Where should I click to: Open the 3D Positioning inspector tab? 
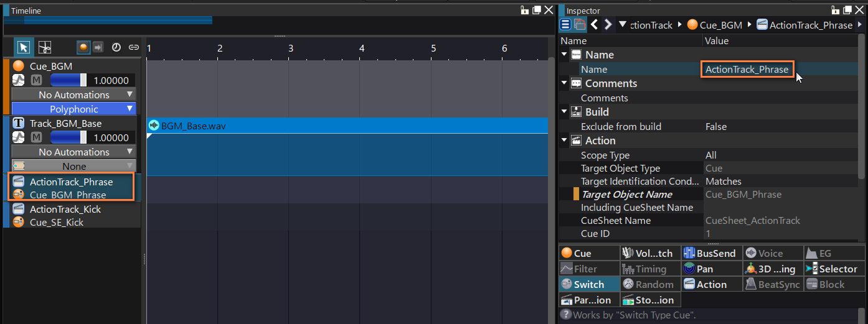coord(772,269)
